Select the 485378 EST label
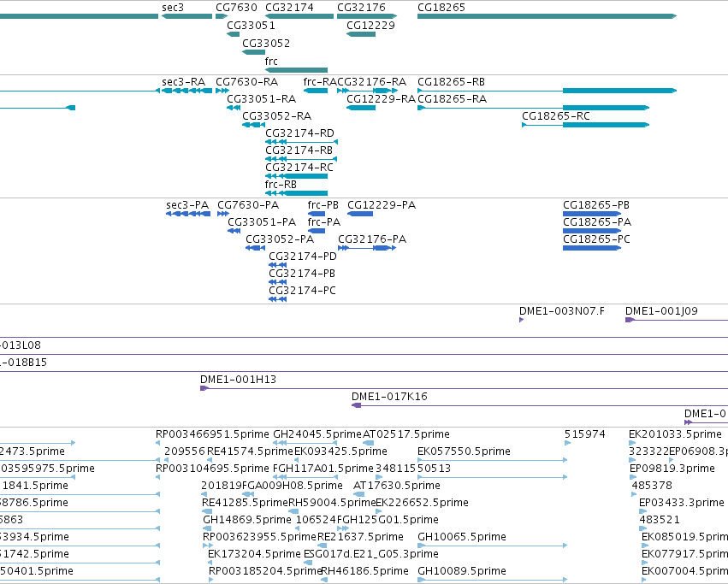Image resolution: width=728 pixels, height=584 pixels. click(652, 486)
